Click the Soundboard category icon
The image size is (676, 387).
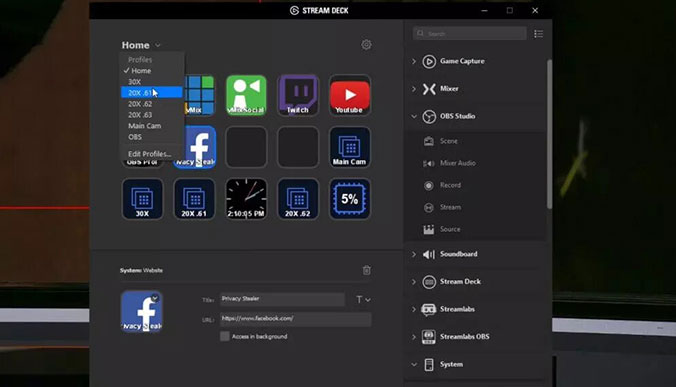[429, 254]
